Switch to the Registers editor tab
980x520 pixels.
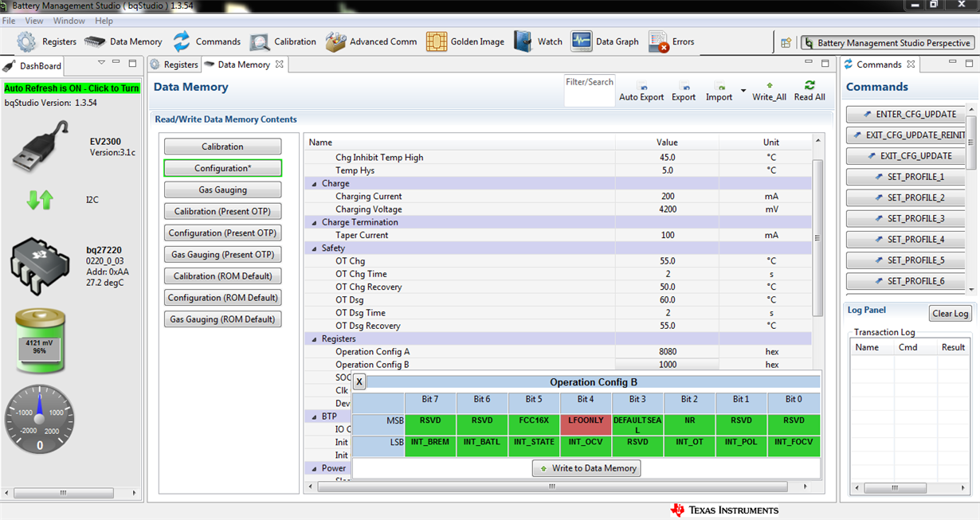tap(174, 65)
